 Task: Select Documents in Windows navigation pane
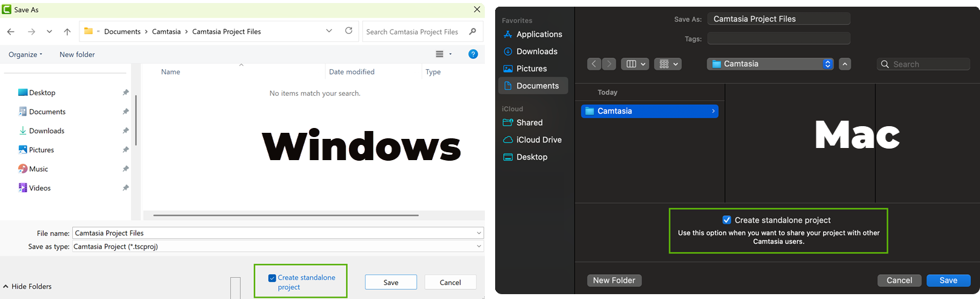(42, 112)
